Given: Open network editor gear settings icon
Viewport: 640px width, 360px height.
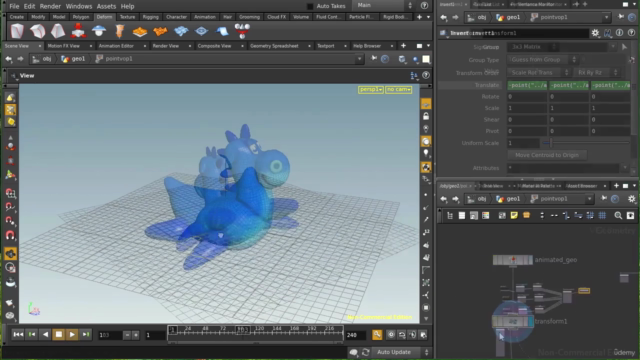Looking at the screenshot, I should click(631, 199).
